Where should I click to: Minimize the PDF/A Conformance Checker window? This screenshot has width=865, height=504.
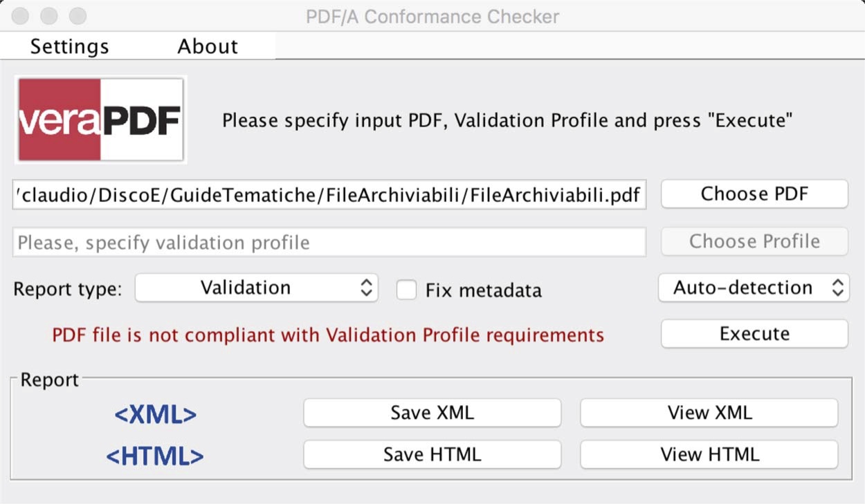49,16
